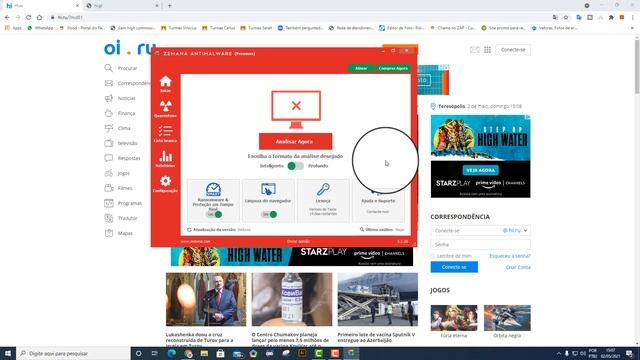The image size is (640, 360).
Task: Click the blue Conecte-se login button
Action: [454, 267]
